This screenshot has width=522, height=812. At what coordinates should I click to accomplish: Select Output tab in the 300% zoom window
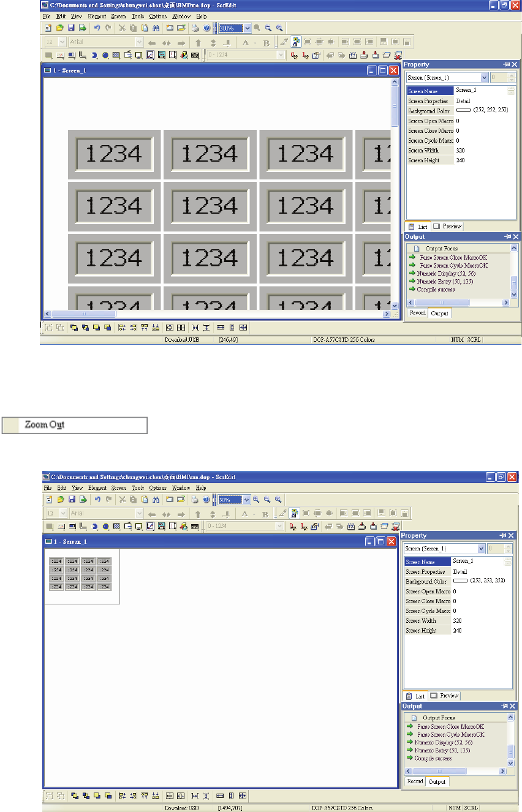439,313
